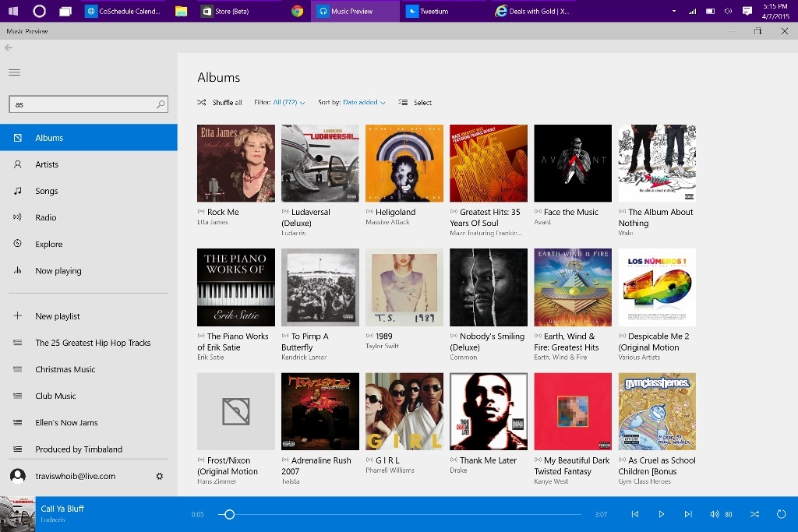798x532 pixels.
Task: Click the search magnifier icon
Action: click(x=161, y=104)
